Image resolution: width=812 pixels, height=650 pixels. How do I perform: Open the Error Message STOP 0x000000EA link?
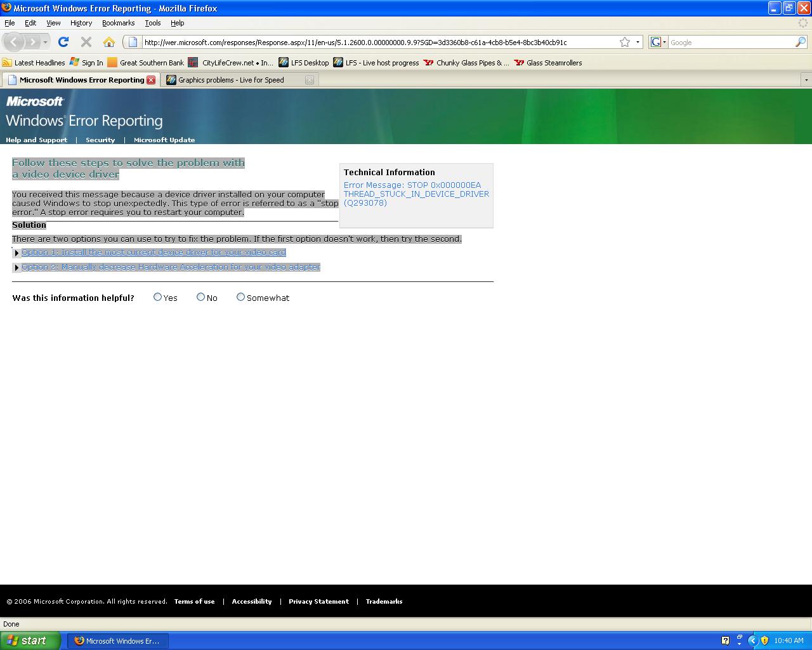[x=416, y=194]
